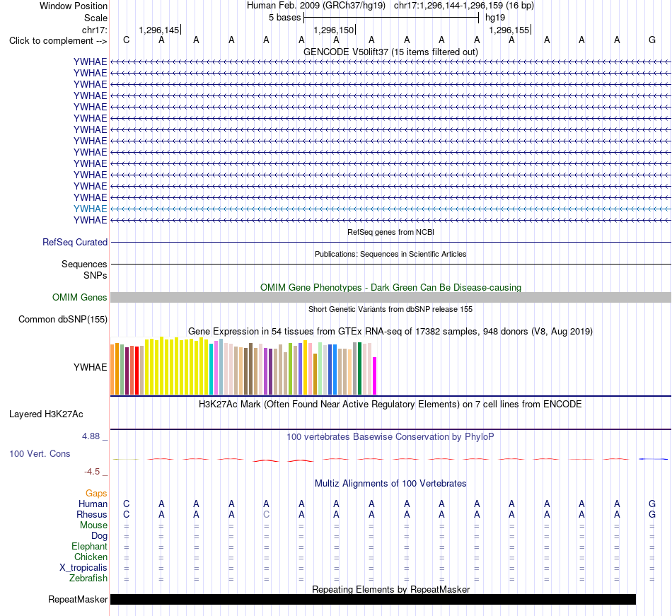This screenshot has height=616, width=672.
Task: Click the '5 bases' scale bar
Action: 391,18
